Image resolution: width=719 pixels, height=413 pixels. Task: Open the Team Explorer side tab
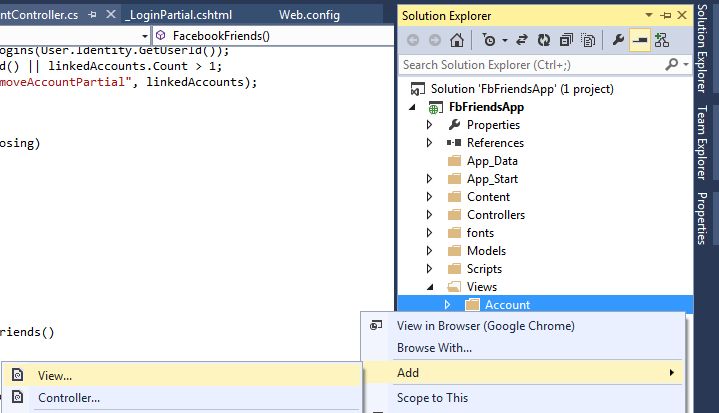point(702,143)
